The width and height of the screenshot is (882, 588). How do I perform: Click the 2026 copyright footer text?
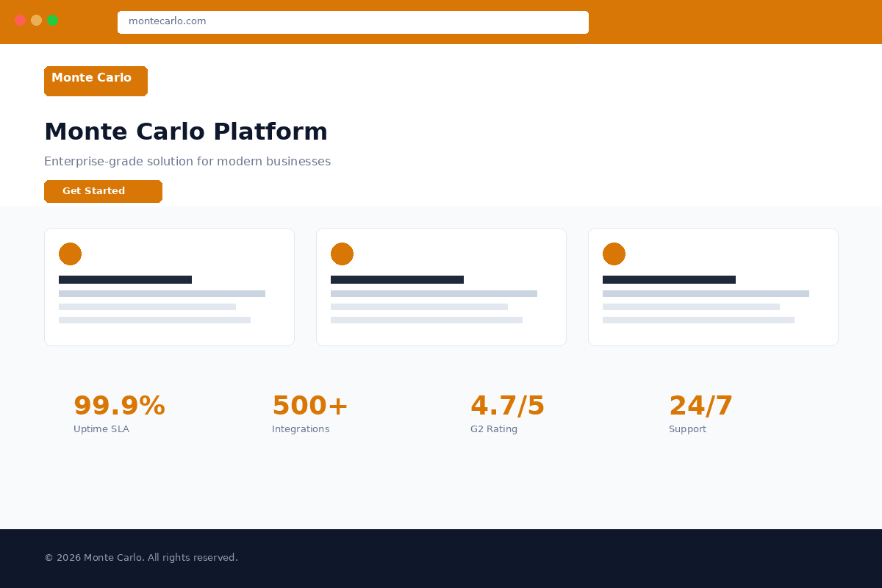point(141,558)
